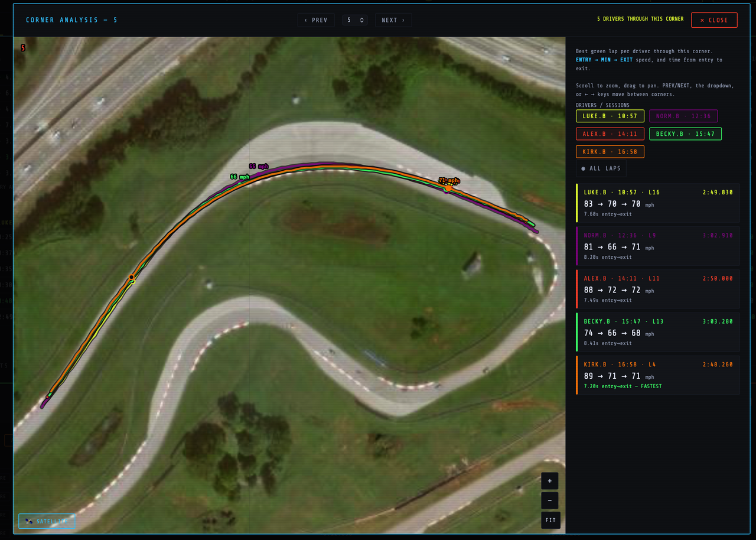The height and width of the screenshot is (540, 756).
Task: Open the corner number dropdown showing 5
Action: coord(355,20)
